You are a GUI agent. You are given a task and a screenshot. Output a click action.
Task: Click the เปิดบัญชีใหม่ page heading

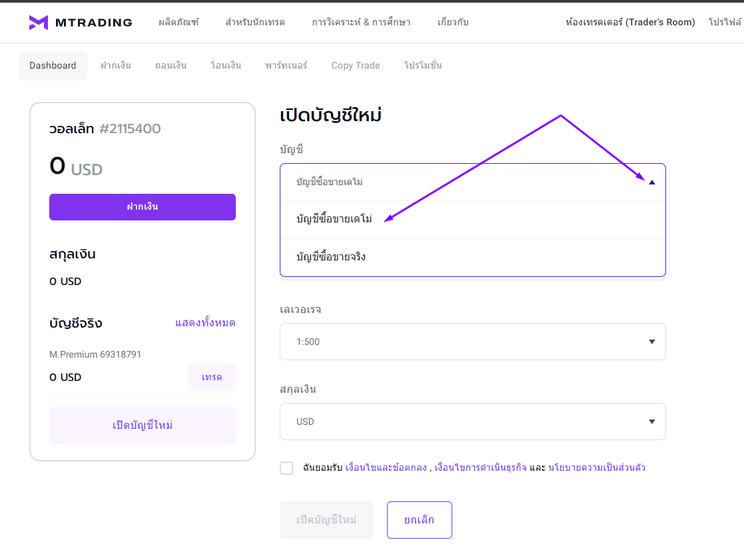coord(330,115)
